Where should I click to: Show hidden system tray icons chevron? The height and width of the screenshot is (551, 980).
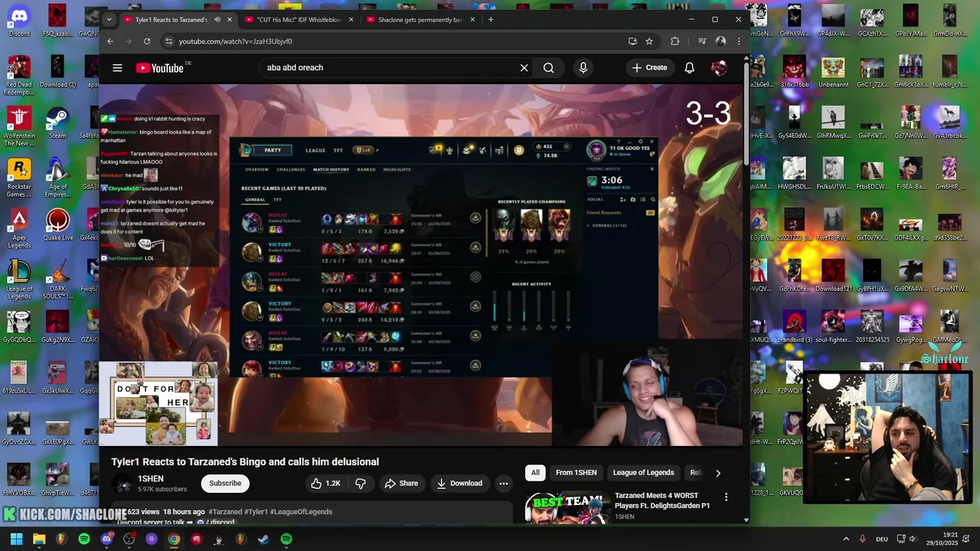tap(846, 539)
